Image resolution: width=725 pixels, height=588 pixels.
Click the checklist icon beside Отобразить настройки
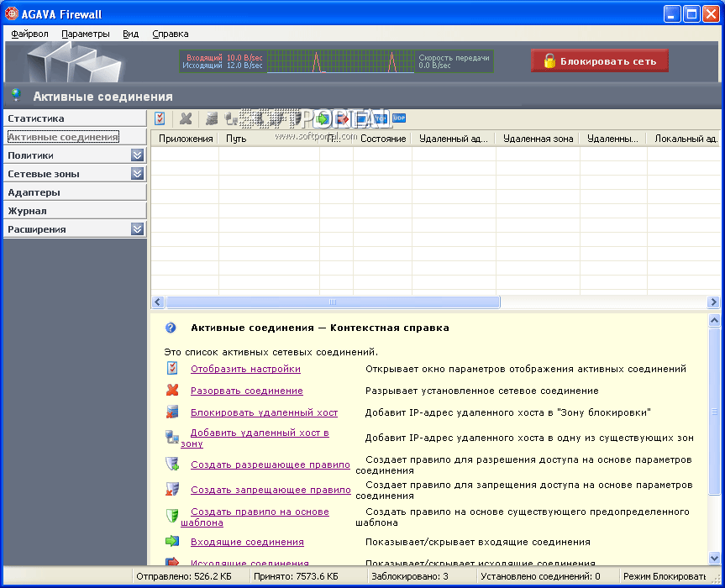coord(172,368)
